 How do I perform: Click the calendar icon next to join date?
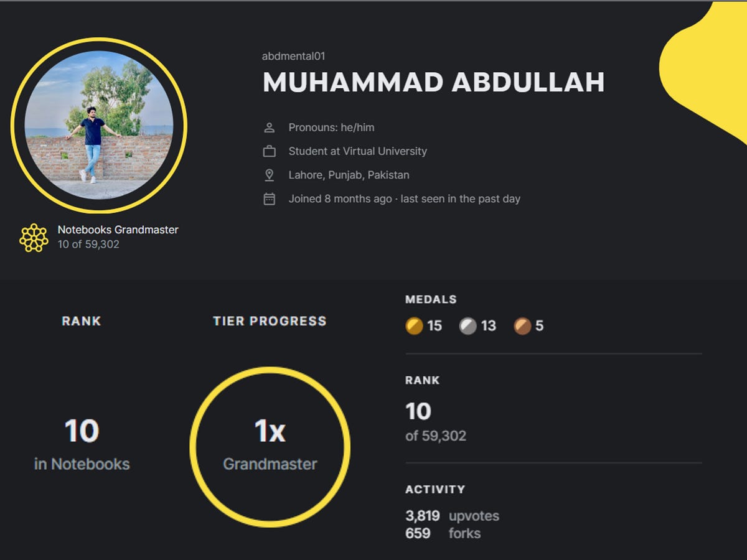[270, 198]
